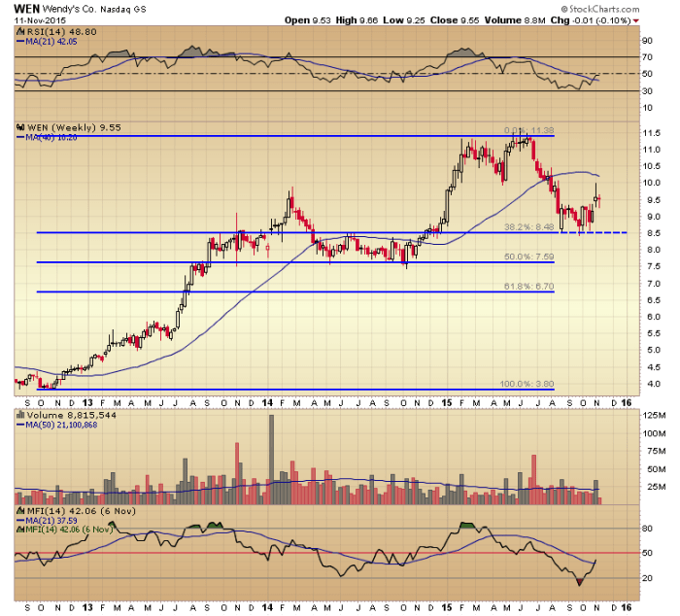Click the 10 label on RSI axis
The height and width of the screenshot is (616, 680).
point(647,108)
